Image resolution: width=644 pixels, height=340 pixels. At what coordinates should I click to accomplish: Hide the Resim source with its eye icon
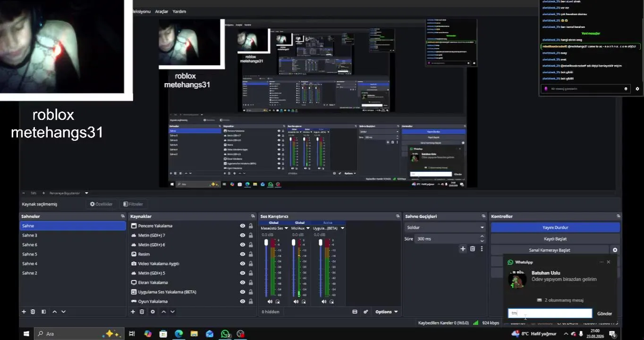click(242, 254)
